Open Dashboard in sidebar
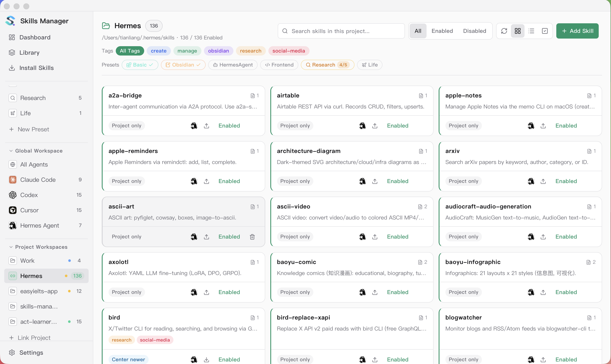 pos(46,37)
